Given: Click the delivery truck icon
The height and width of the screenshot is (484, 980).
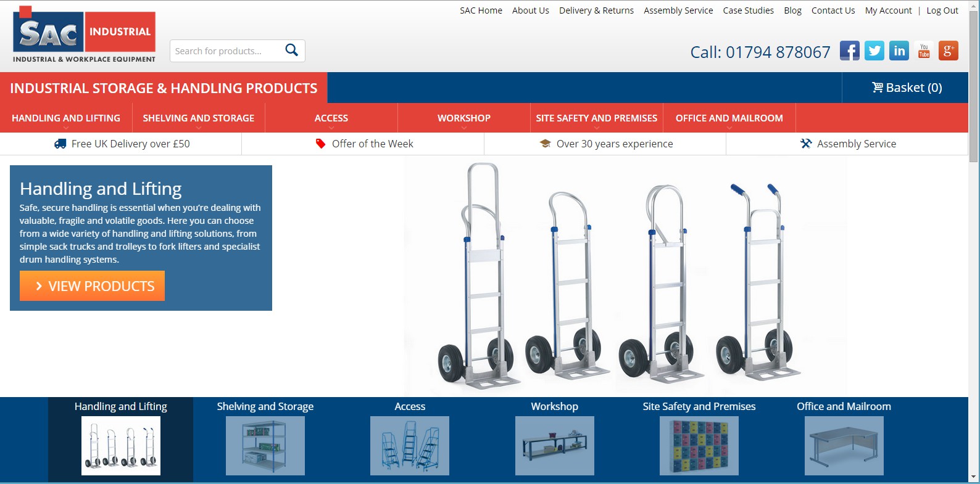Looking at the screenshot, I should click(x=60, y=144).
